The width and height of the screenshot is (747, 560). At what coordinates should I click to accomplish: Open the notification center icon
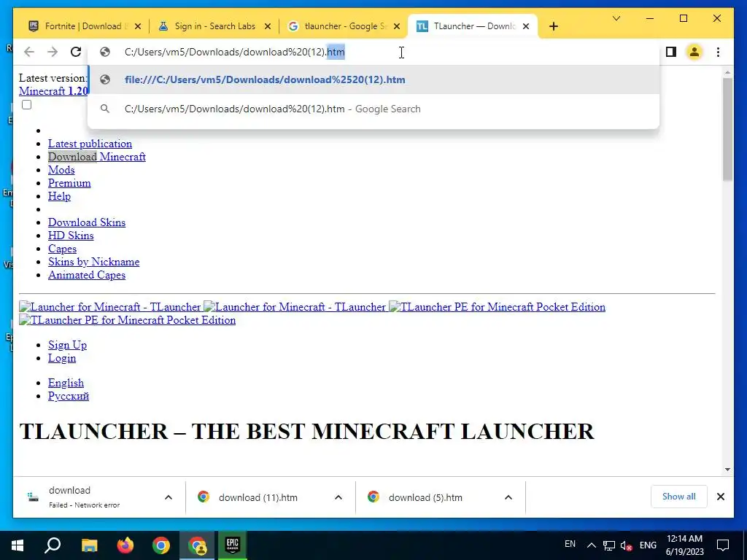723,545
